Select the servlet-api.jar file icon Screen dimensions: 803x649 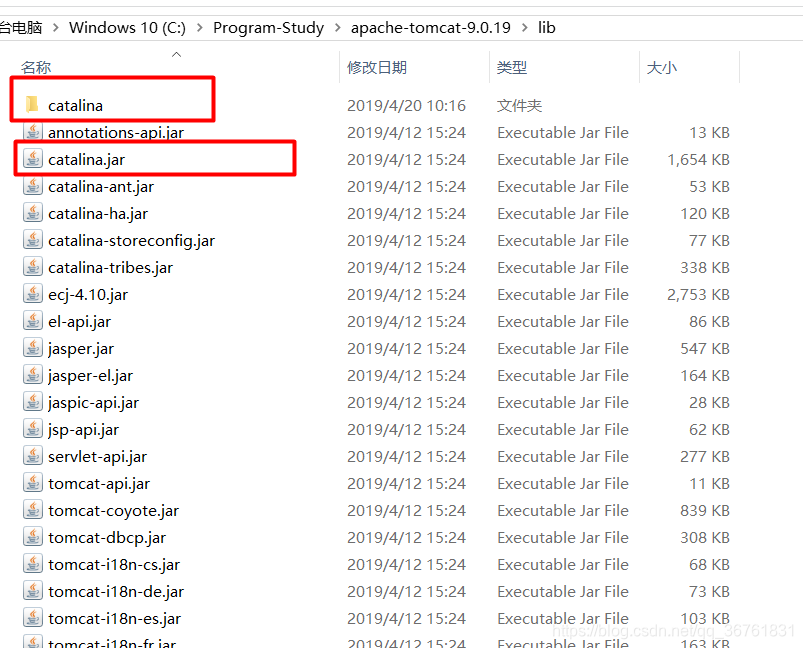click(x=33, y=456)
